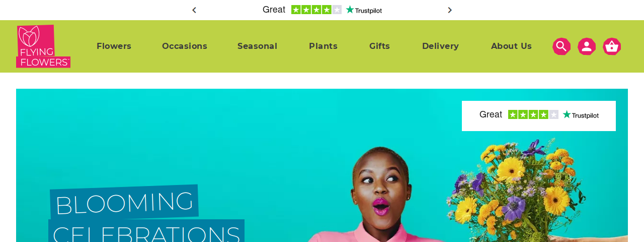644x242 pixels.
Task: Click the Great rating text in top bar
Action: pos(274,10)
